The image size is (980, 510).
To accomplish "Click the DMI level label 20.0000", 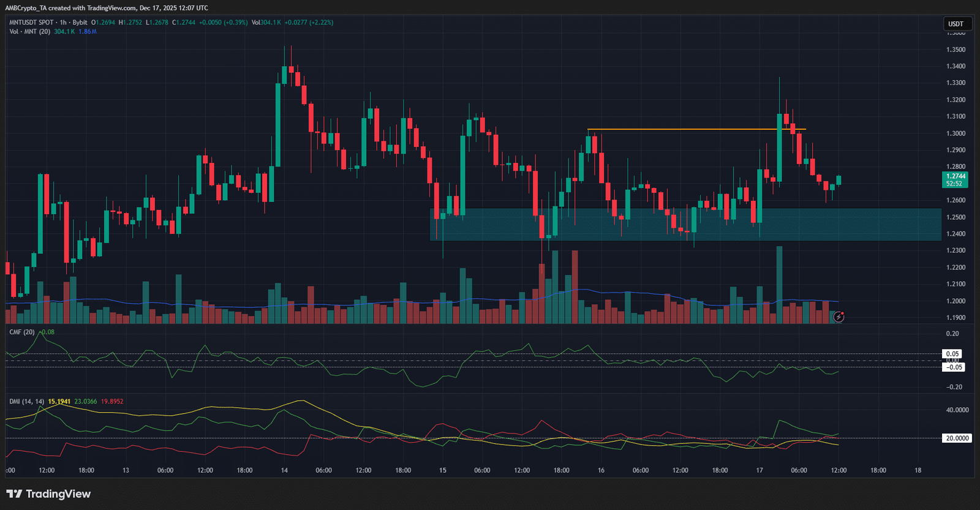I will coord(957,438).
